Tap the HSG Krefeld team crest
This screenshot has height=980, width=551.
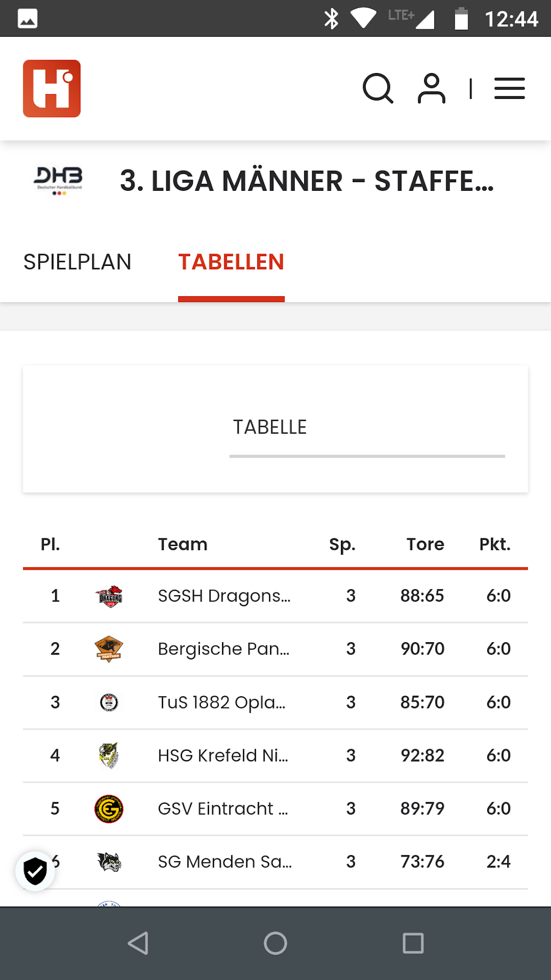[109, 756]
